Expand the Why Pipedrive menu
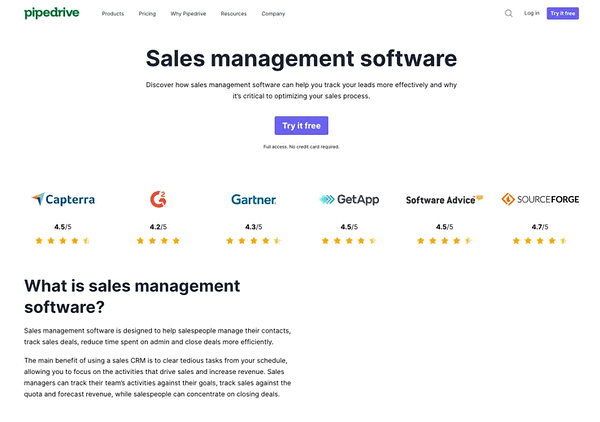The height and width of the screenshot is (422, 600). [188, 14]
